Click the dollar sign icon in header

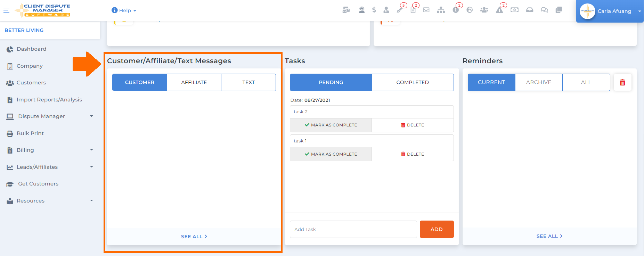[374, 10]
